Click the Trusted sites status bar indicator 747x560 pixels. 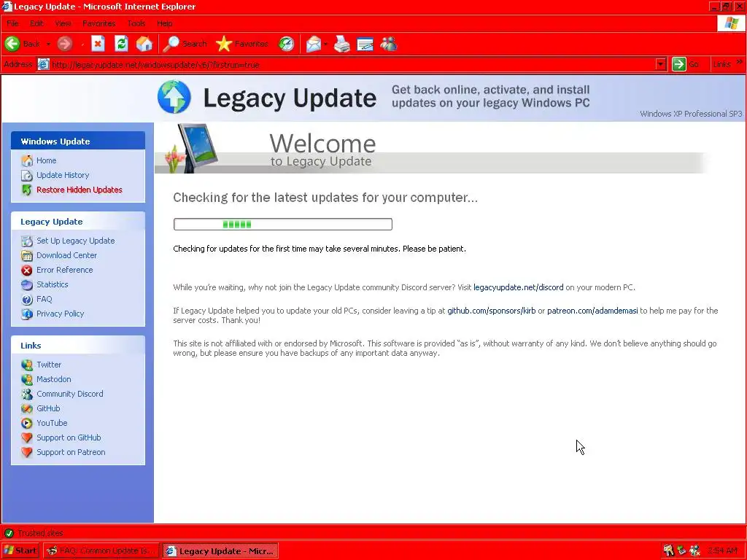pos(34,533)
